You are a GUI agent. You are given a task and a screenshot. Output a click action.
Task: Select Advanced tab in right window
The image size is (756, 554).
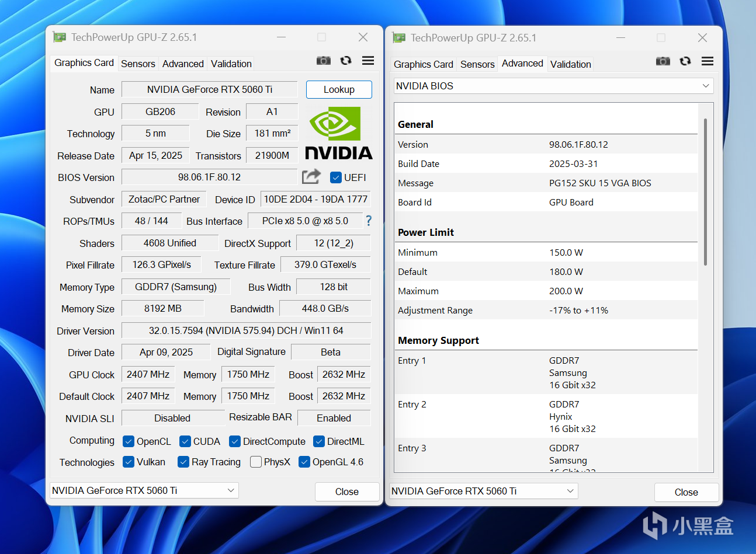click(x=522, y=63)
